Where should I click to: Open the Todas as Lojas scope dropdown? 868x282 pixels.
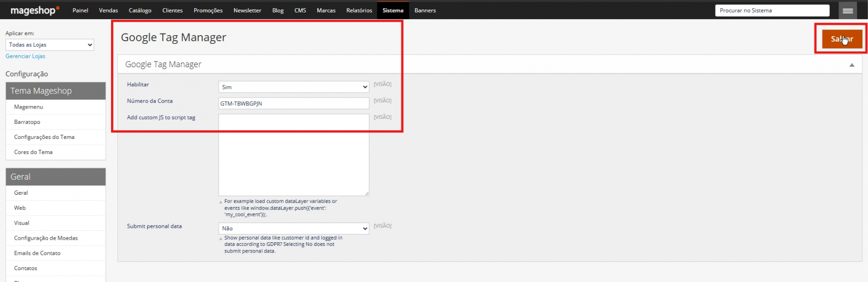pos(50,45)
